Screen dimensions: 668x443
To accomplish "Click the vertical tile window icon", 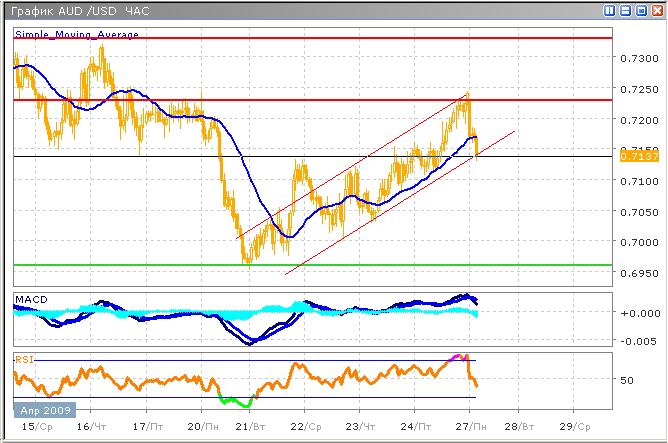I will (x=611, y=11).
